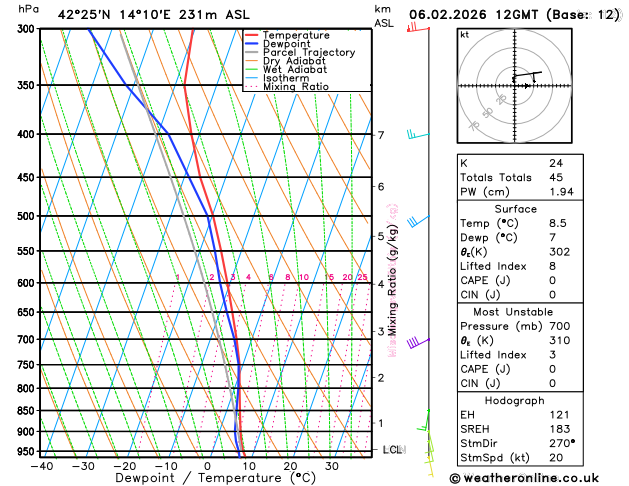Click the cyan wind barb at 400 hPa
629x486 pixels.
(x=418, y=134)
